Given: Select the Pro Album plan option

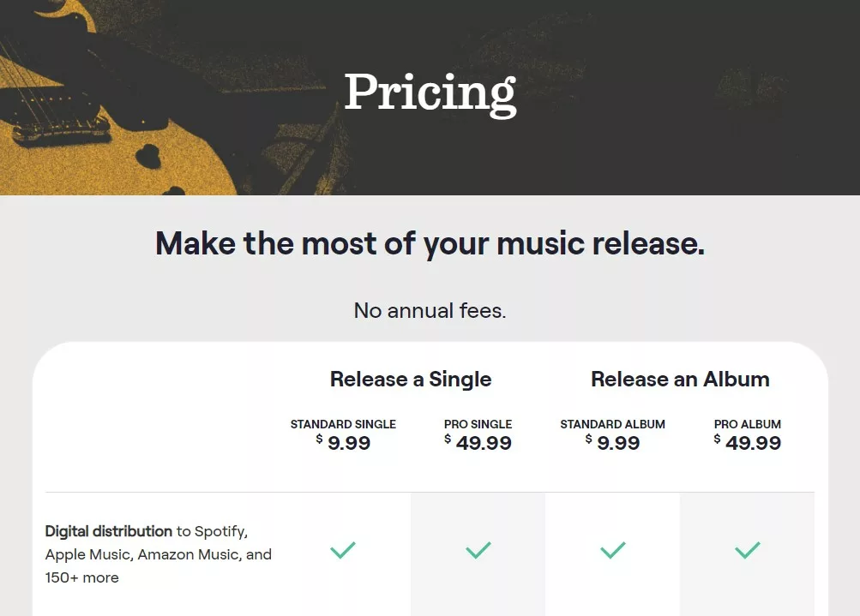Looking at the screenshot, I should 747,434.
